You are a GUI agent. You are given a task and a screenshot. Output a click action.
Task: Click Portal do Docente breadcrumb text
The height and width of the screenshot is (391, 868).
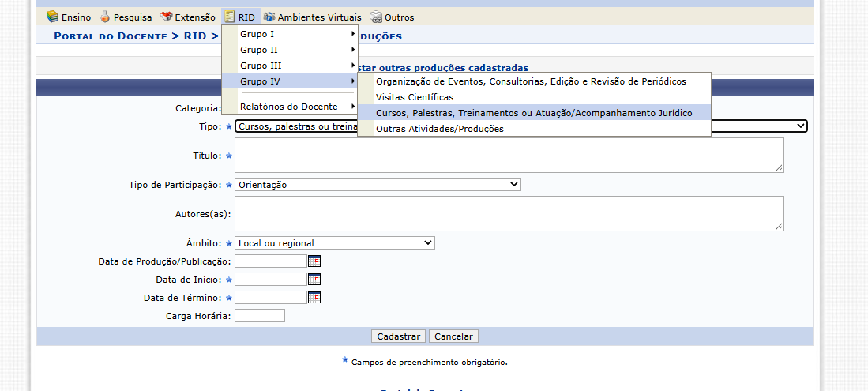[x=110, y=36]
